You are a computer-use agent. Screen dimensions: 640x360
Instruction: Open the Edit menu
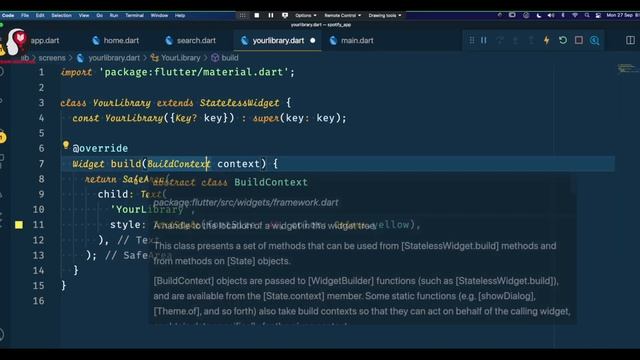(x=40, y=16)
